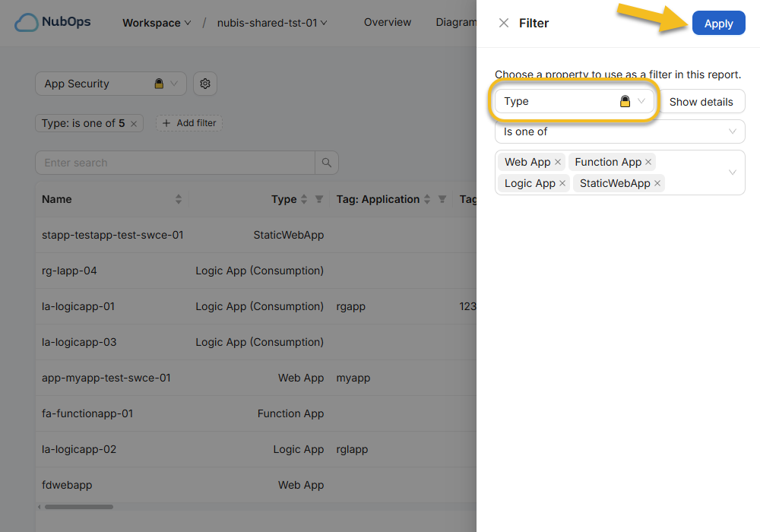
Task: Open Tag: Application column filter funnel
Action: point(442,199)
